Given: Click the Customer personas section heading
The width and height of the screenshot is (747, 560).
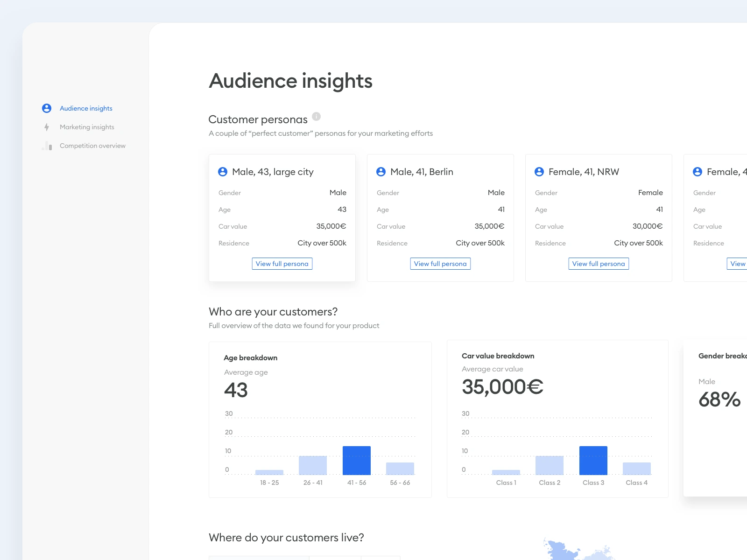Looking at the screenshot, I should pyautogui.click(x=258, y=119).
